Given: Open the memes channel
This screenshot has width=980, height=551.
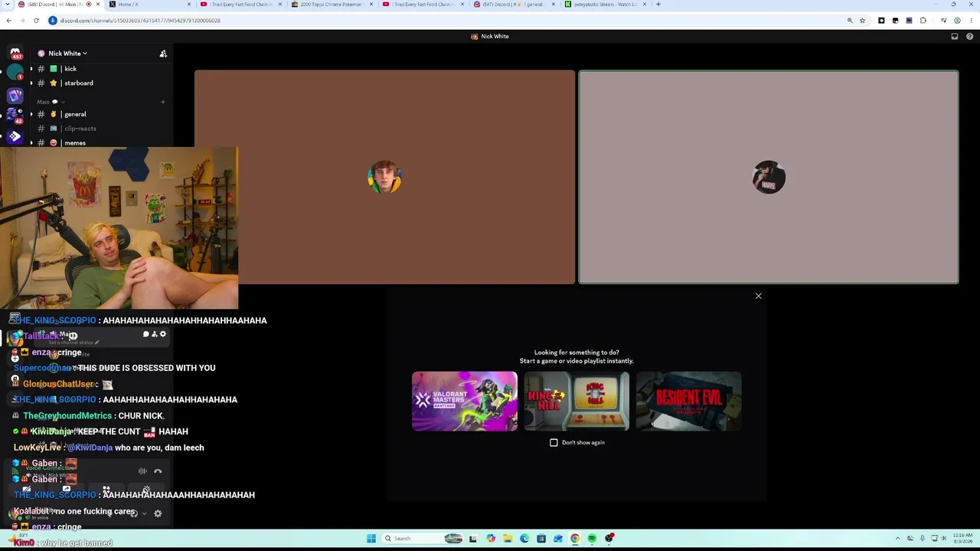Looking at the screenshot, I should click(100, 143).
